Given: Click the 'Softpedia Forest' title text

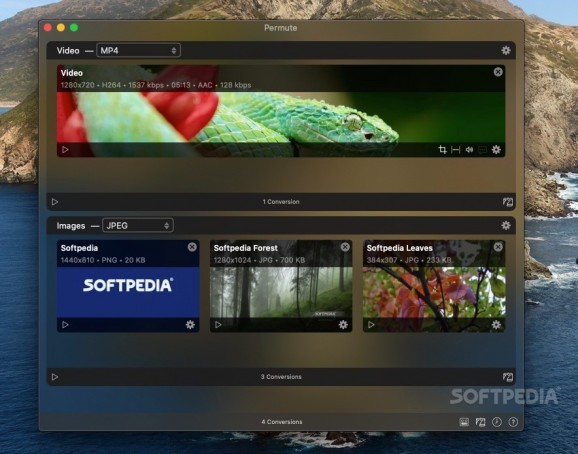Looking at the screenshot, I should point(246,248).
